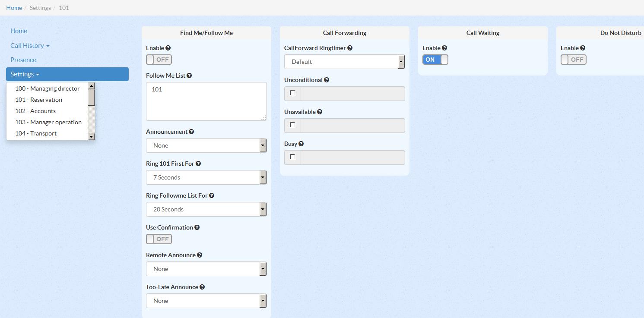Click help icon beside Ring Followme List For
The height and width of the screenshot is (318, 644).
pyautogui.click(x=212, y=195)
